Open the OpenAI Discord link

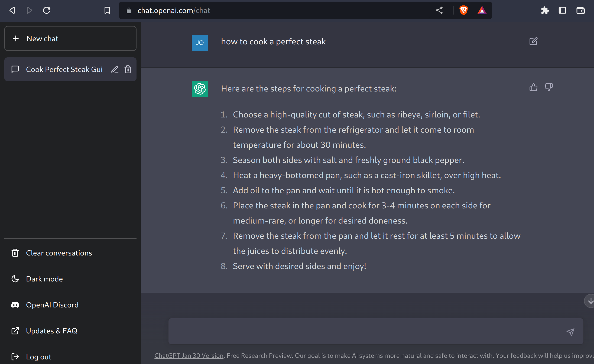(52, 305)
